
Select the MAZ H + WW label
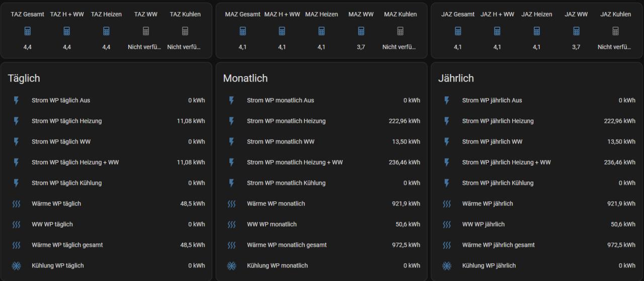point(282,14)
